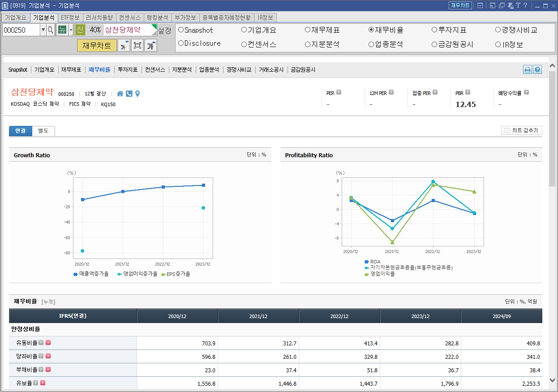558x392 pixels.
Task: Expand the 부채비율 row with red plus
Action: click(48, 370)
